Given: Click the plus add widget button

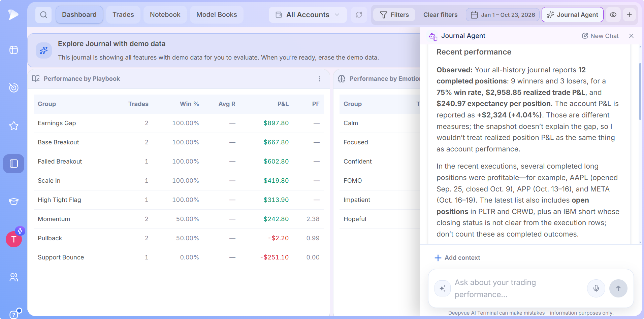Looking at the screenshot, I should 629,15.
